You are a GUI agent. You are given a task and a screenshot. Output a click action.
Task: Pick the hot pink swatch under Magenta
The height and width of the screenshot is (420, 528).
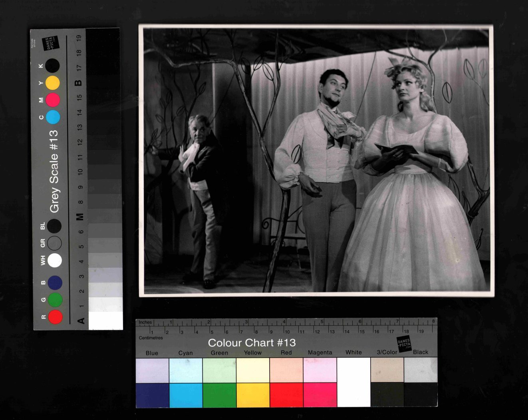coord(320,395)
